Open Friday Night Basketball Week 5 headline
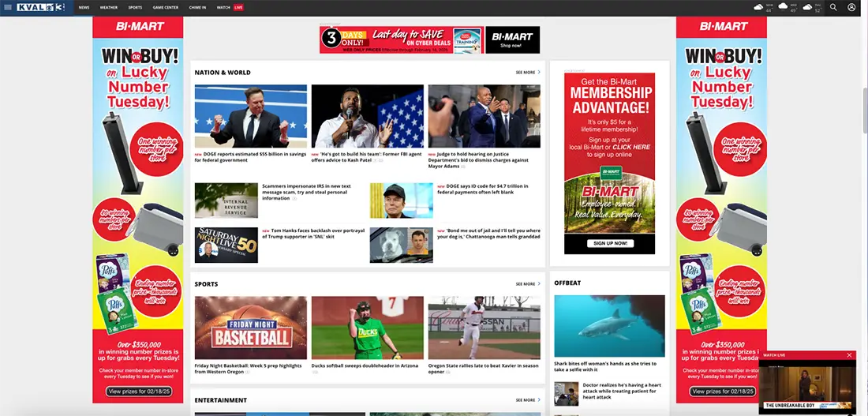Viewport: 868px width, 416px height. tap(248, 369)
